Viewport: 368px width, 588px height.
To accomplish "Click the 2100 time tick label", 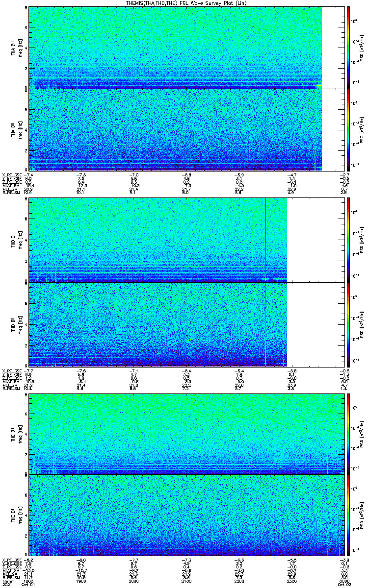I will [x=185, y=581].
